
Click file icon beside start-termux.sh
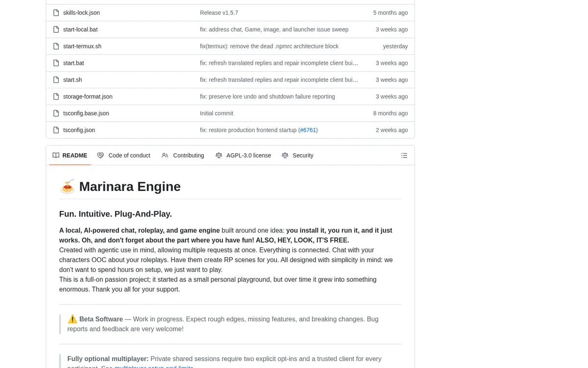[56, 46]
